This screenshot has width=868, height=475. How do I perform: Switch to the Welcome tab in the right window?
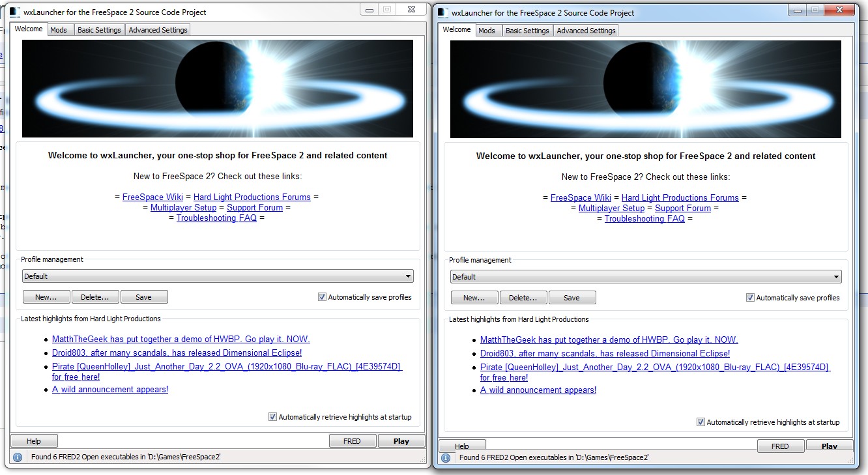point(457,30)
